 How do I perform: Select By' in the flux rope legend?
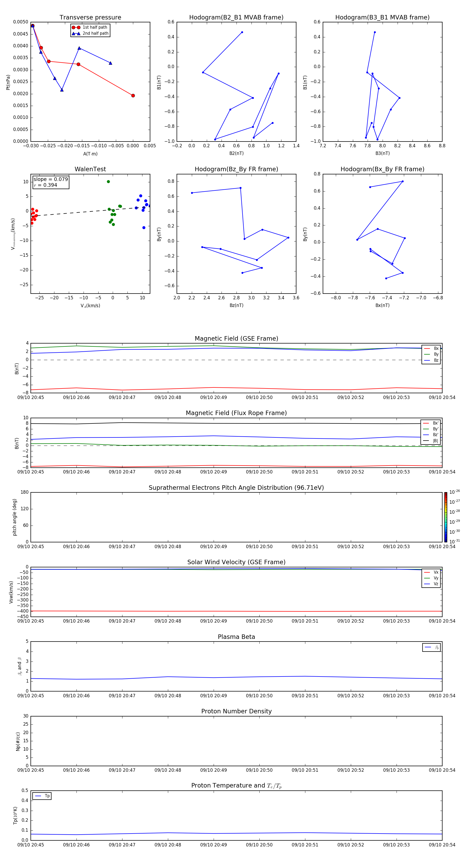coord(431,429)
